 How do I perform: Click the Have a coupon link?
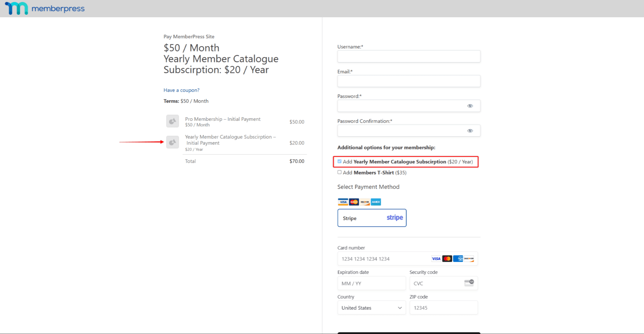(181, 90)
